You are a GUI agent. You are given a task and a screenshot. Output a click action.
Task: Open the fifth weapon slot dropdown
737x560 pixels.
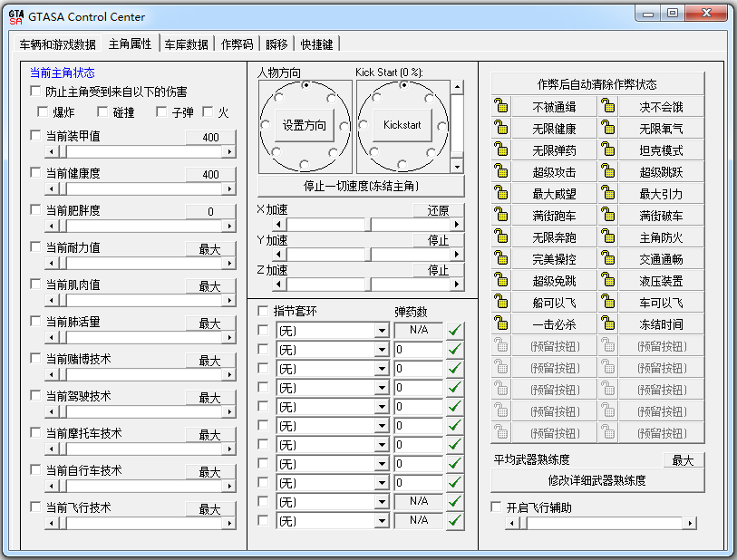click(382, 407)
